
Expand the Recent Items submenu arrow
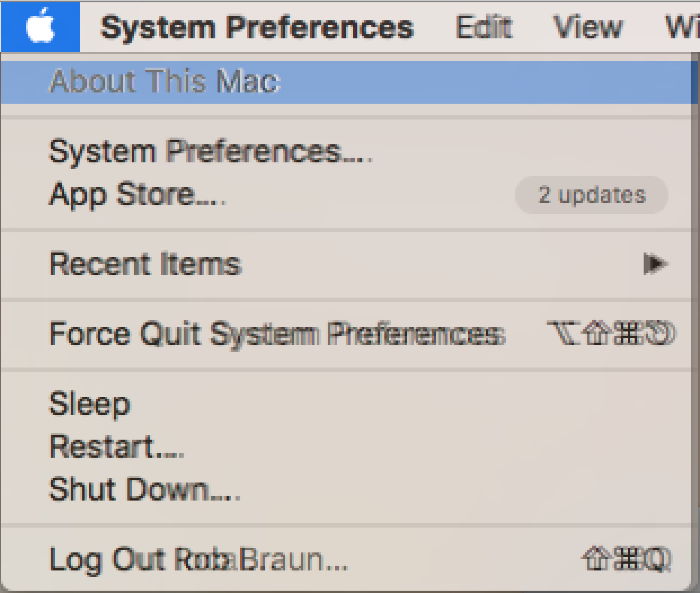(x=655, y=264)
